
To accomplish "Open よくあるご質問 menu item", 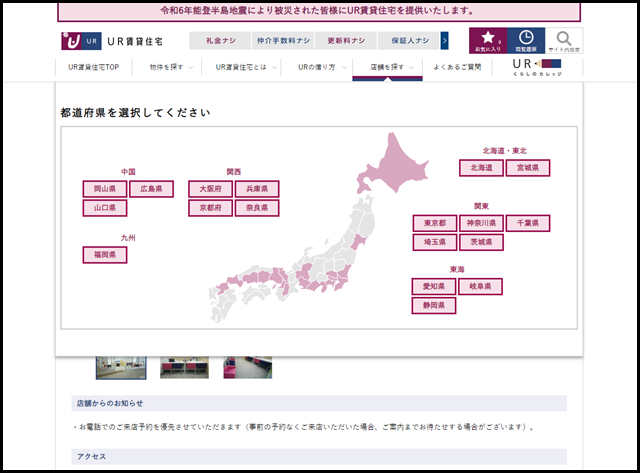I will (457, 67).
